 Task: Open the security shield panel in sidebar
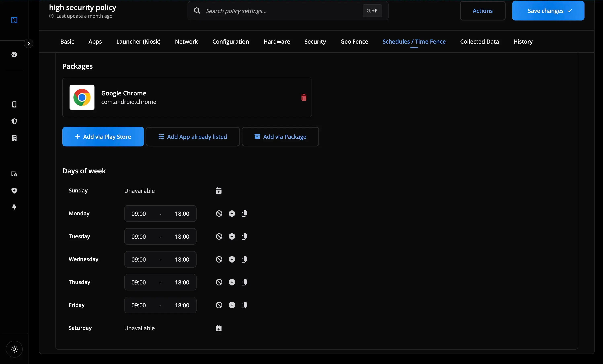coord(14,122)
